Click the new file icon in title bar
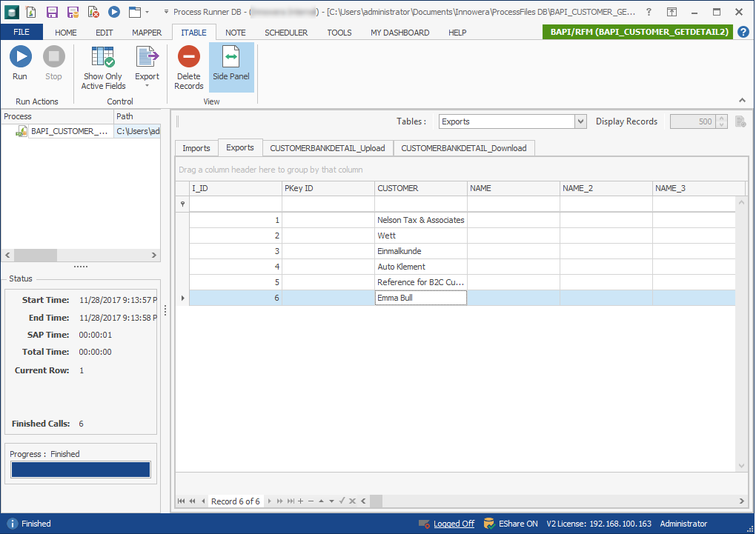This screenshot has width=756, height=534. point(30,12)
